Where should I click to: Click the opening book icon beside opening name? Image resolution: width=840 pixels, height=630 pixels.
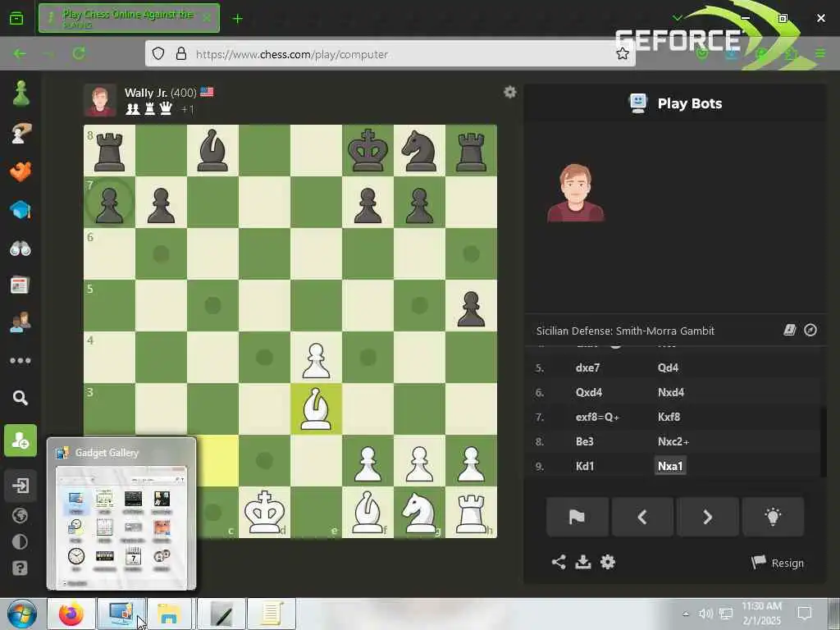click(x=789, y=330)
